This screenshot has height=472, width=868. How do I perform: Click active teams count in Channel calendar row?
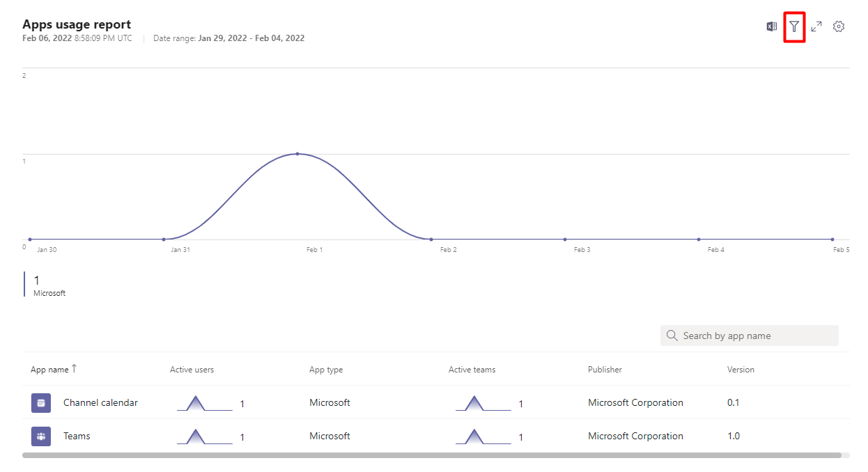521,404
